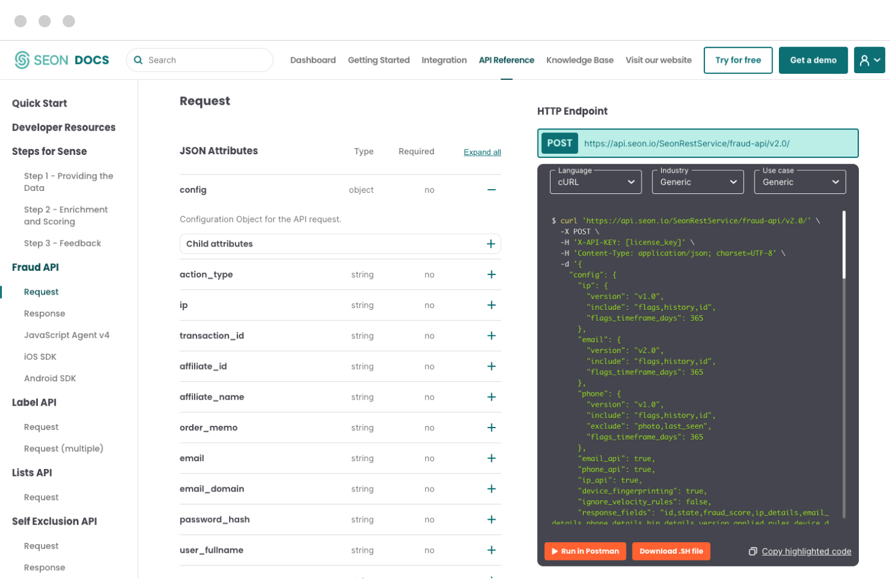Open Step 3 - Feedback
The width and height of the screenshot is (890, 588).
pos(63,243)
